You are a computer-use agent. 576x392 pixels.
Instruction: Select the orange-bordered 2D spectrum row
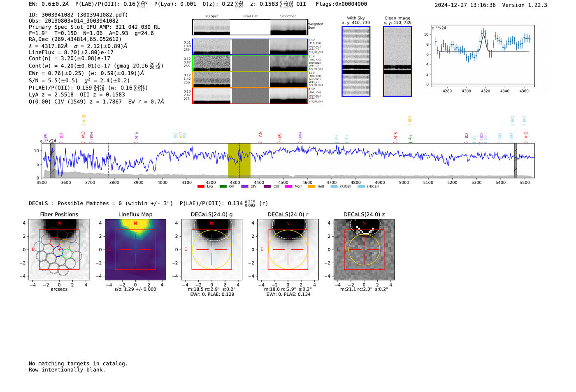pyautogui.click(x=250, y=79)
